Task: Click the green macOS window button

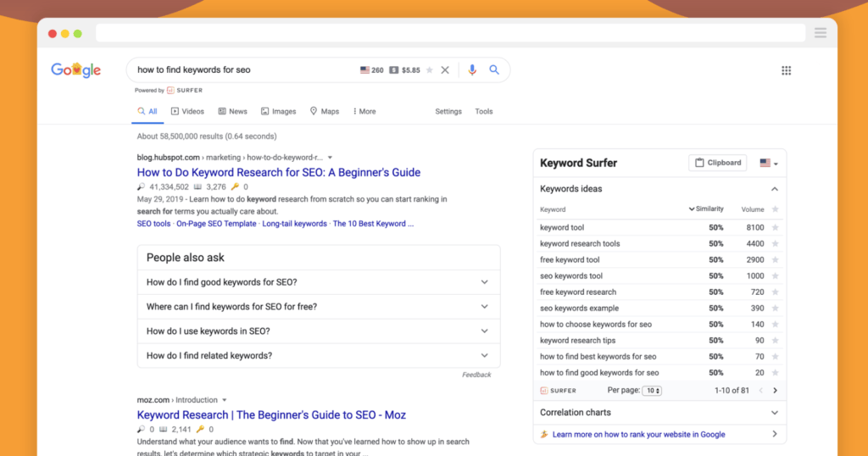Action: click(x=78, y=34)
